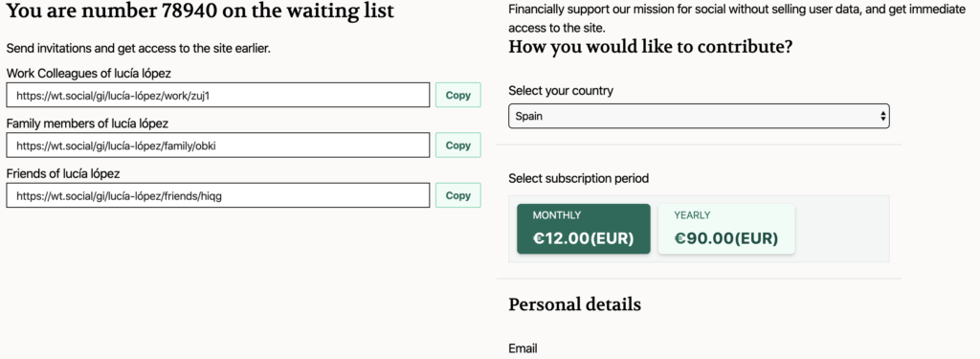This screenshot has height=359, width=980.
Task: Click 'Friends of lucía lópez' label
Action: [62, 173]
